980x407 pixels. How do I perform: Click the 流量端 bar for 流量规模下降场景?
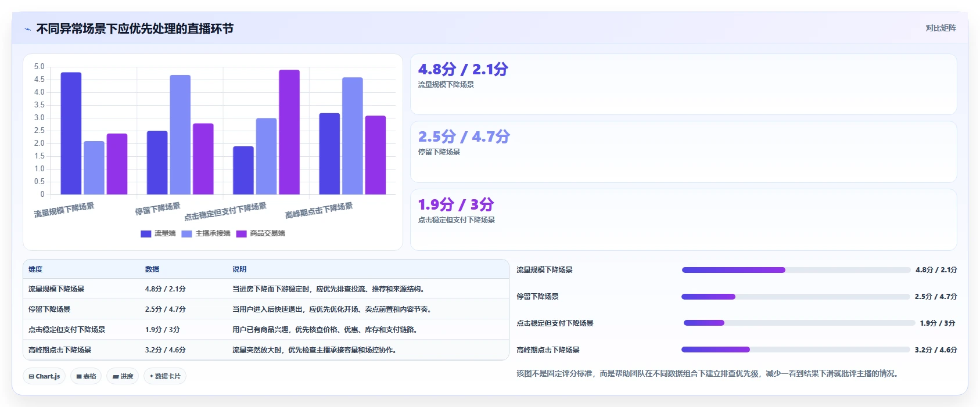[71, 134]
